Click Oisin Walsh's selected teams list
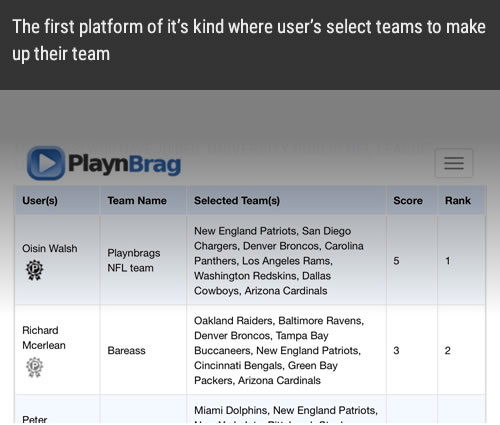500x425 pixels. click(x=279, y=261)
